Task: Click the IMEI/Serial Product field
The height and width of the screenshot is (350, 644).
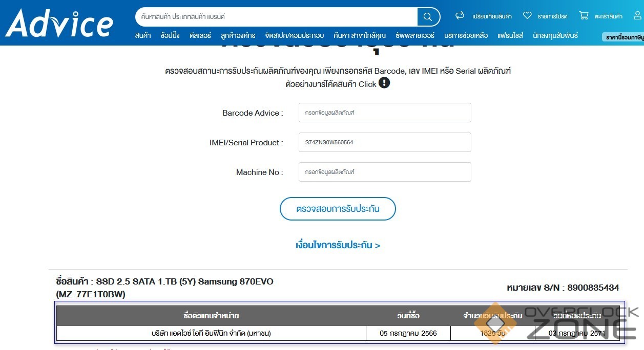Action: click(x=385, y=142)
